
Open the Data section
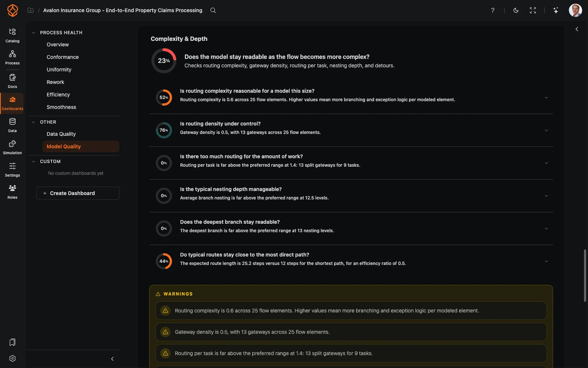tap(12, 125)
